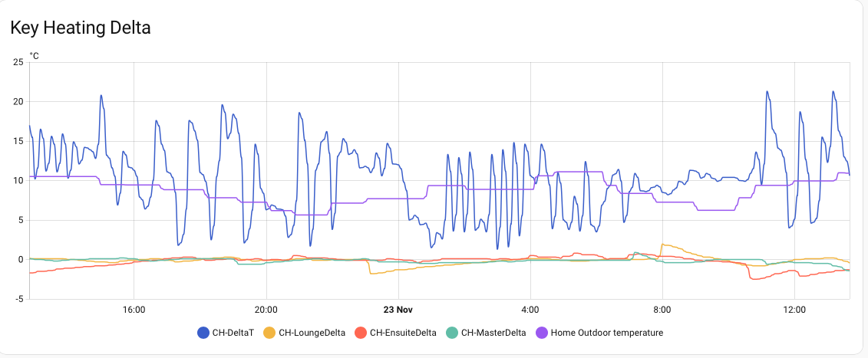The width and height of the screenshot is (868, 358).
Task: Click the -5 value on the temperature axis
Action: (20, 299)
